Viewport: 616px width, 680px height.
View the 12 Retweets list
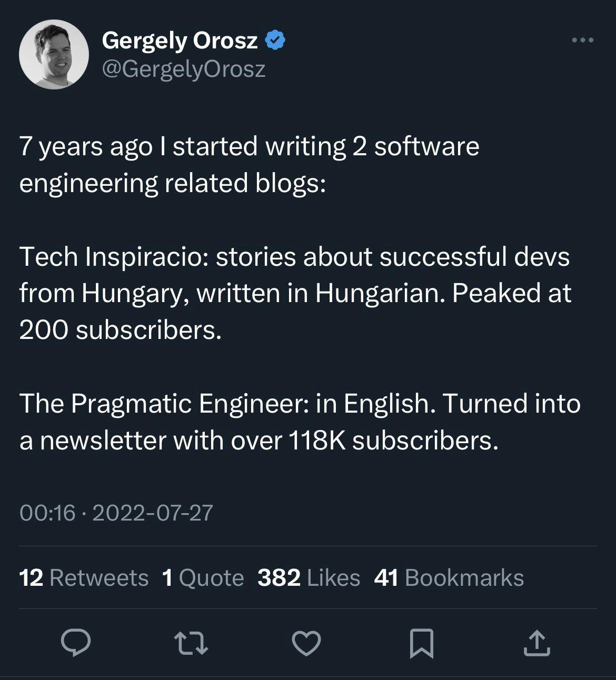tap(84, 578)
